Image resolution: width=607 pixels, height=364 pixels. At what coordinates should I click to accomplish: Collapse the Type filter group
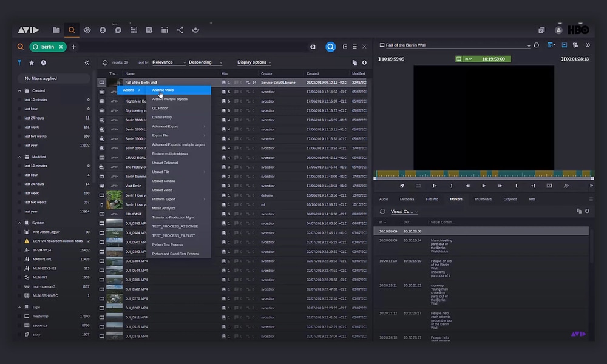[x=20, y=307]
